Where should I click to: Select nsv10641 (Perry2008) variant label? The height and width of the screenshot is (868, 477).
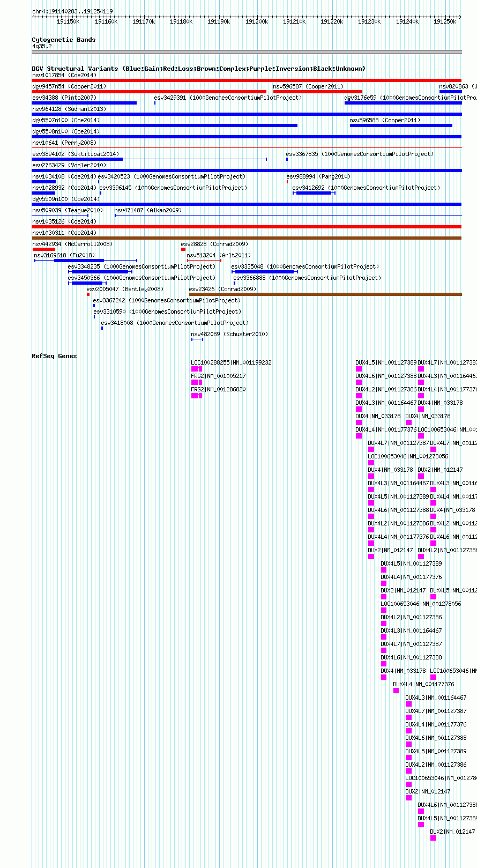click(64, 143)
